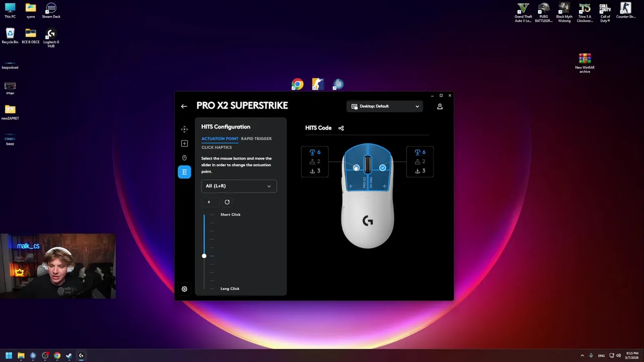Expand the Desktop: Default profile dropdown
The height and width of the screenshot is (362, 644).
(385, 106)
